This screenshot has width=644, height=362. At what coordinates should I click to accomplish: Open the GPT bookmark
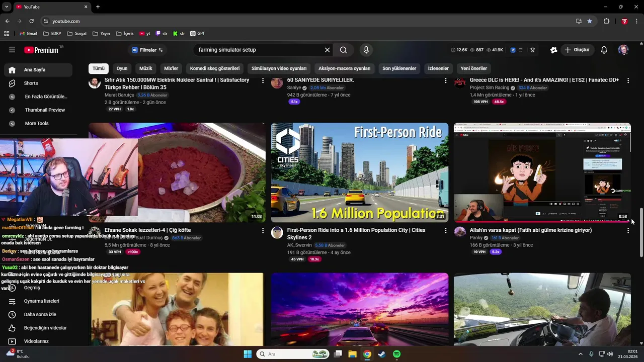(197, 34)
